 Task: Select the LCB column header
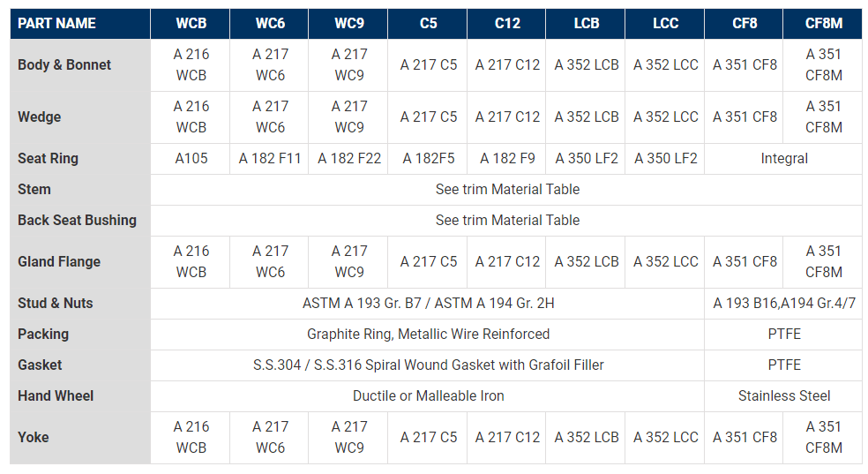(586, 24)
